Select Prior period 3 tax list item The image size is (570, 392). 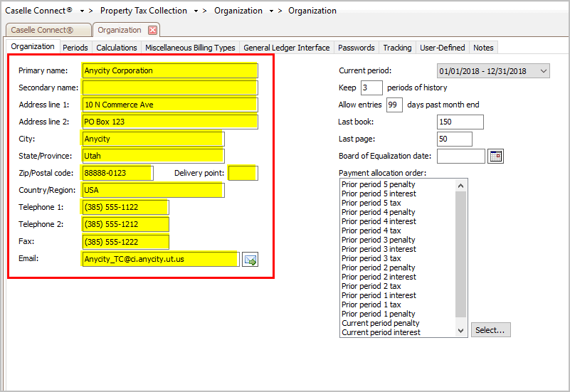(371, 258)
